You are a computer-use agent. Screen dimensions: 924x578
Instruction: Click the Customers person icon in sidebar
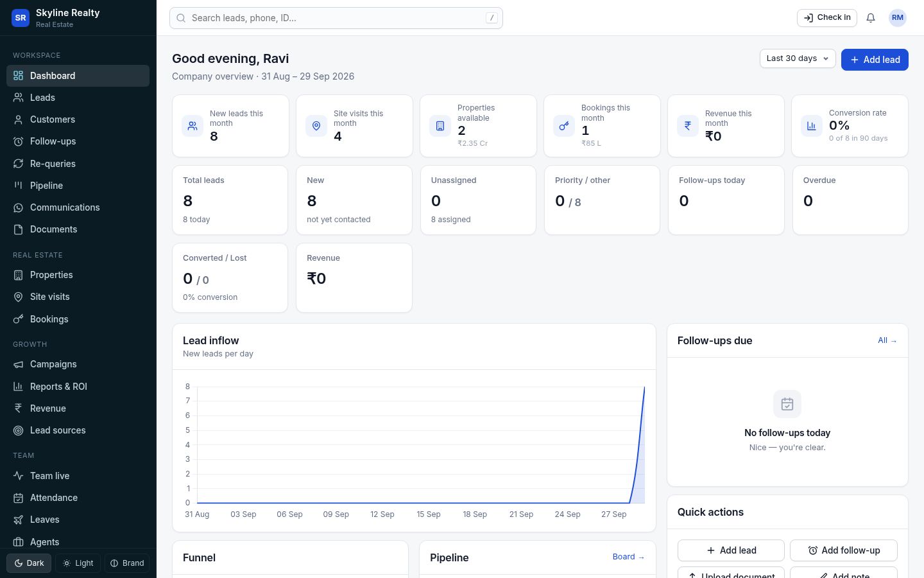tap(19, 119)
